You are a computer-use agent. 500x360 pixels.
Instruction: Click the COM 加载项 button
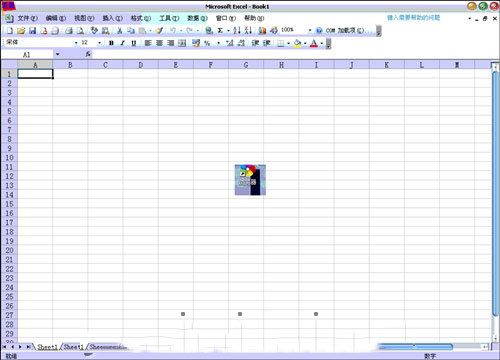[x=345, y=30]
